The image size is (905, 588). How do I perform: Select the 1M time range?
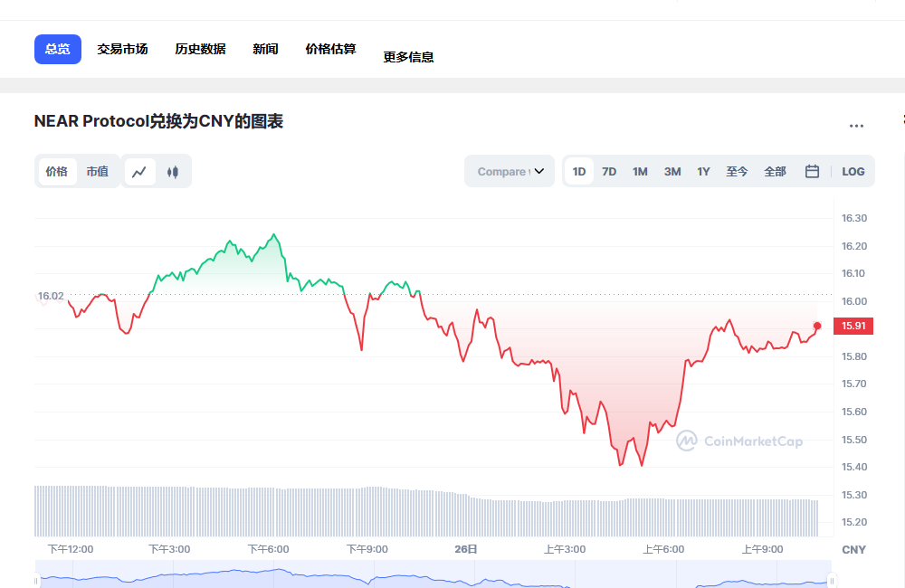tap(640, 171)
